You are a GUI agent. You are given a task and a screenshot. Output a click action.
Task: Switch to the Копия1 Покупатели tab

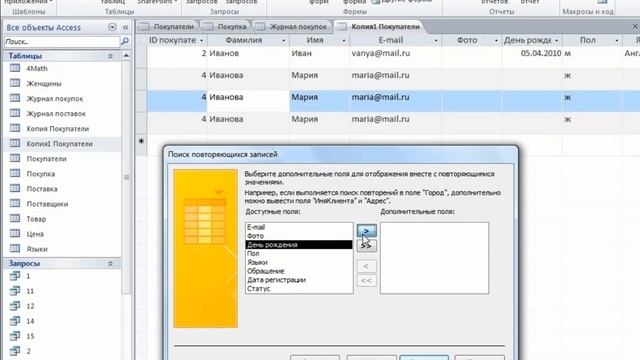click(x=379, y=27)
